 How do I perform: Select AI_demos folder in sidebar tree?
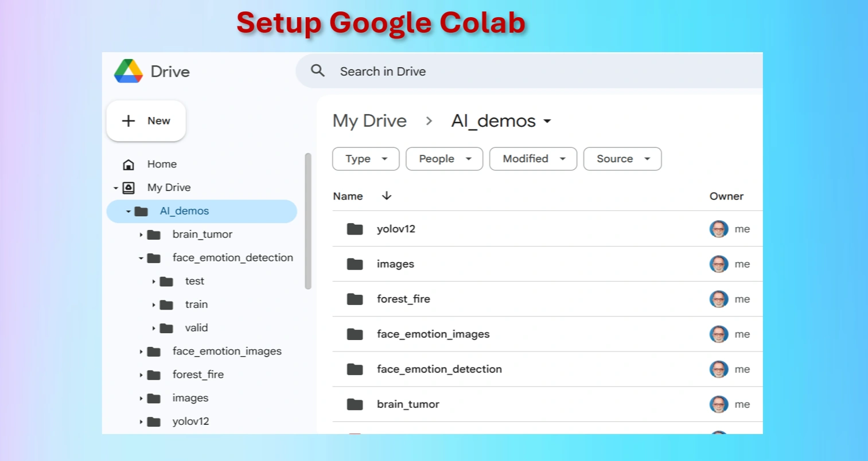tap(202, 211)
